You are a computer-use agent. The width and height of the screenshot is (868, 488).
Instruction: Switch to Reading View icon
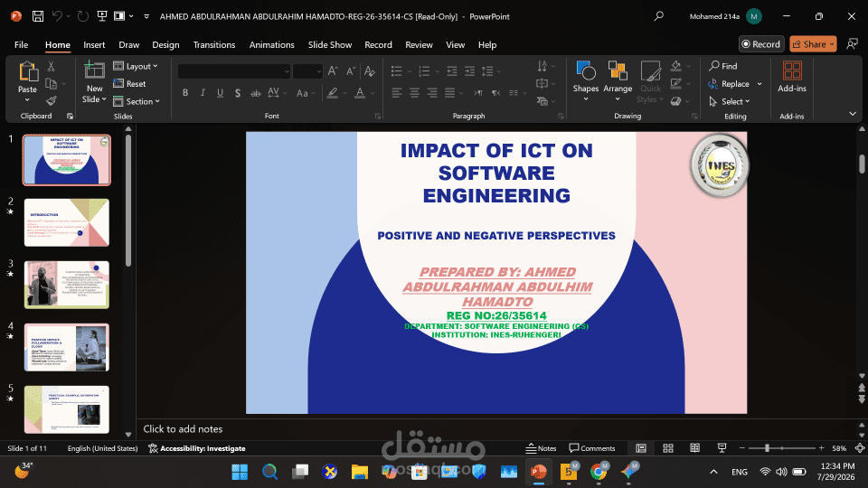pyautogui.click(x=694, y=448)
